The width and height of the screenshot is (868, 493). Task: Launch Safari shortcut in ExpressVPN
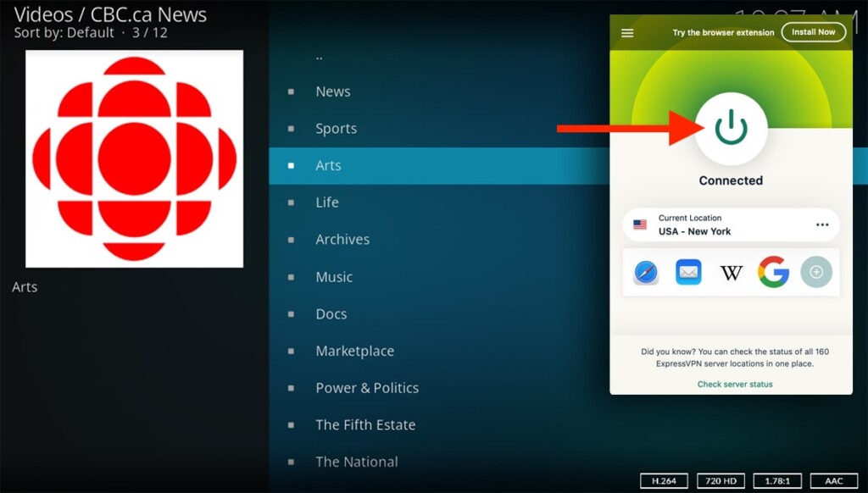645,272
